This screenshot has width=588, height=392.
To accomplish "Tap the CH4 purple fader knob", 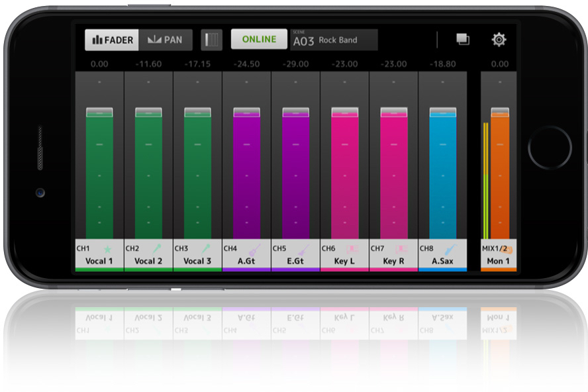I will coord(246,113).
